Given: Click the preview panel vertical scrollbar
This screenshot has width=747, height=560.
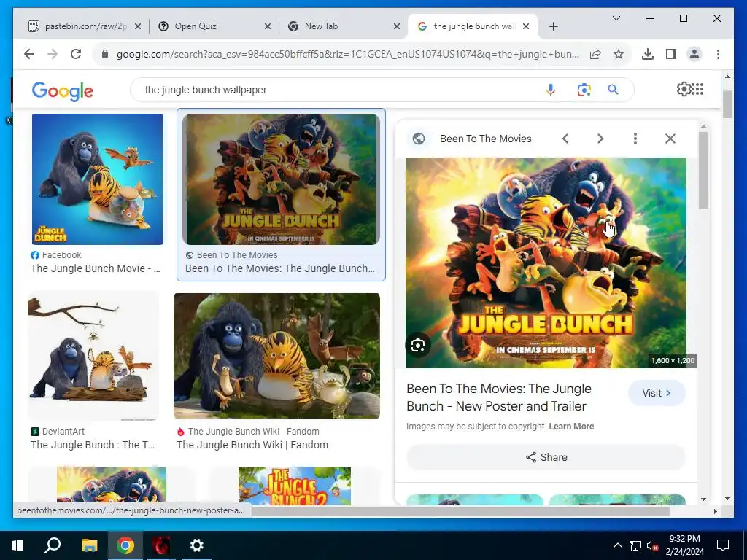Looking at the screenshot, I should pyautogui.click(x=704, y=170).
